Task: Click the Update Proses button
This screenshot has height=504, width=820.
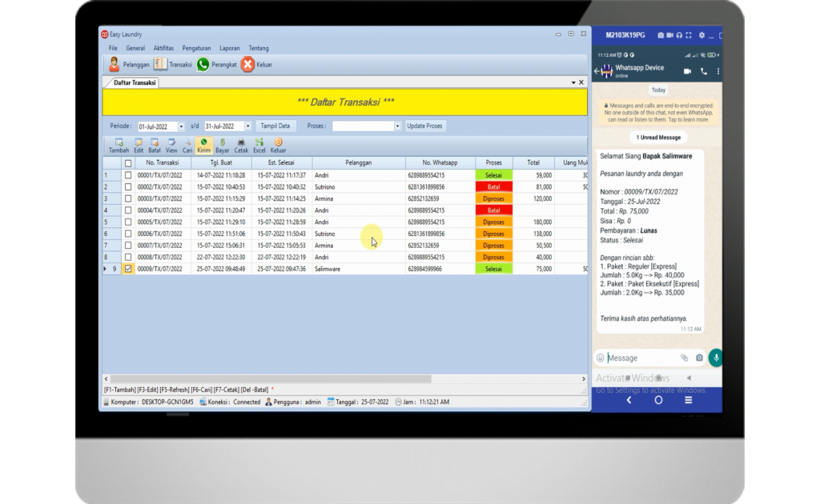Action: click(x=424, y=126)
